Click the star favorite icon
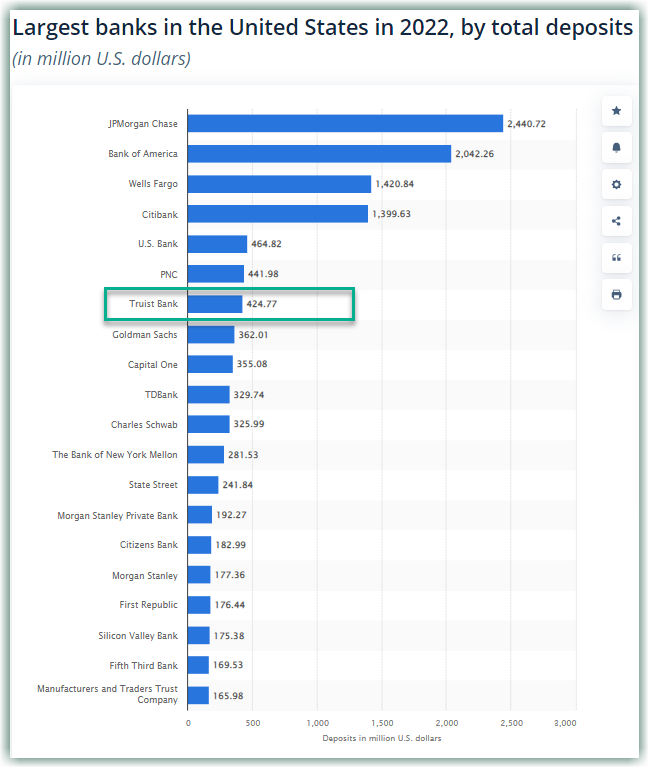The image size is (649, 768). coord(616,111)
